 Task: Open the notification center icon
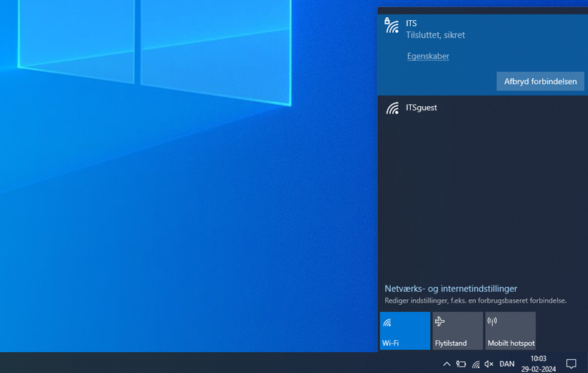(572, 364)
